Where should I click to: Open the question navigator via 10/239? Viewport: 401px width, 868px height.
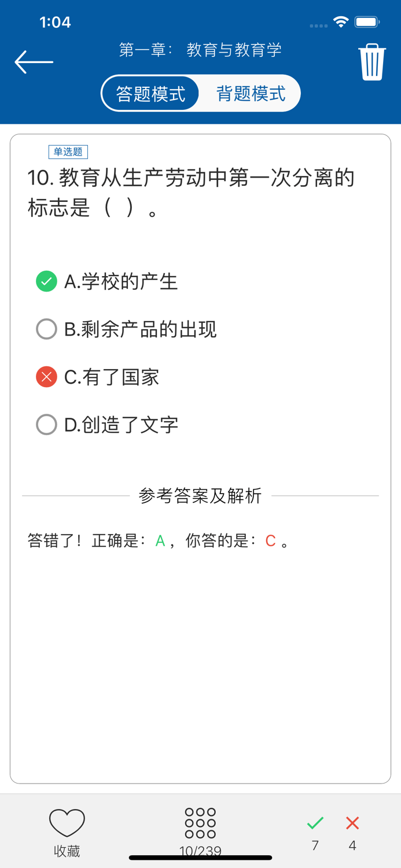[x=200, y=851]
